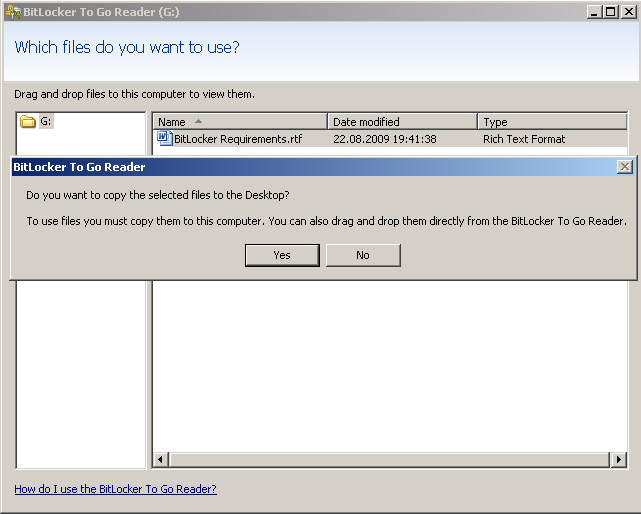Click the BitLocker lock icon in the title bar
The width and height of the screenshot is (641, 514).
(x=13, y=12)
